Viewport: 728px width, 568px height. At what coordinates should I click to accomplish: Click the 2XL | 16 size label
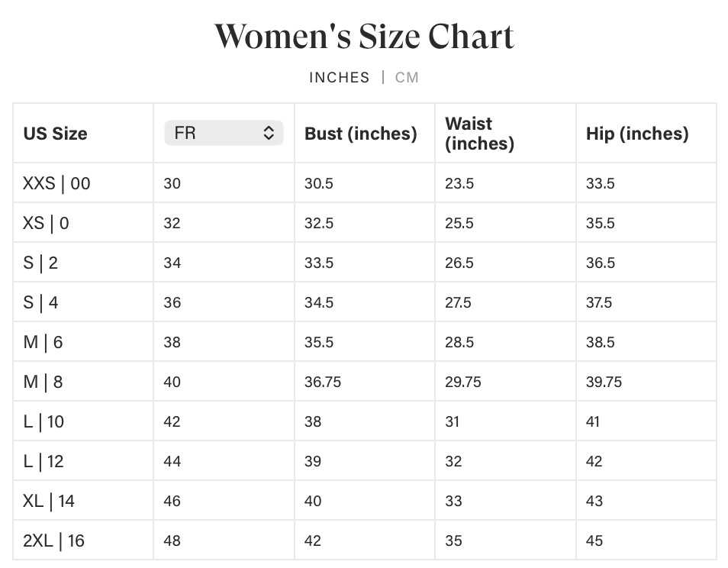point(53,541)
